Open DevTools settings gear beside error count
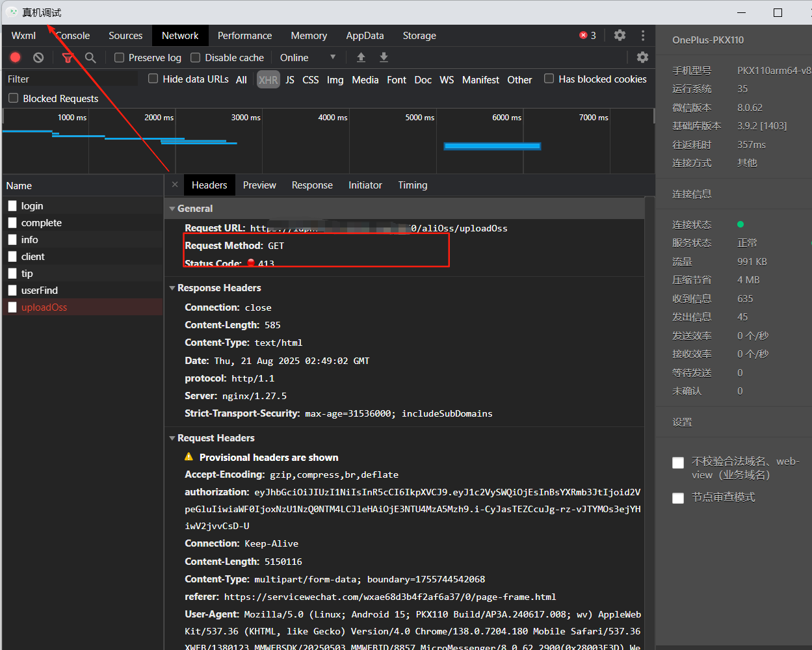The image size is (812, 650). [620, 35]
